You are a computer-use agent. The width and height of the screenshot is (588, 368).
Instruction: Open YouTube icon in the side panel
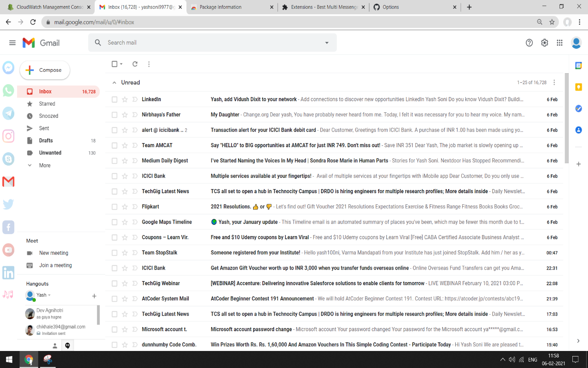pyautogui.click(x=8, y=250)
